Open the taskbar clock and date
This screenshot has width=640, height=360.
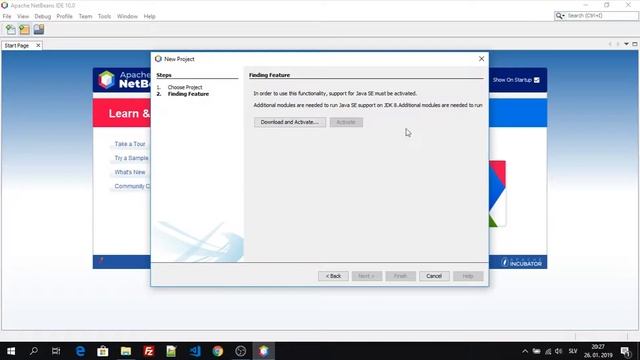pyautogui.click(x=598, y=351)
